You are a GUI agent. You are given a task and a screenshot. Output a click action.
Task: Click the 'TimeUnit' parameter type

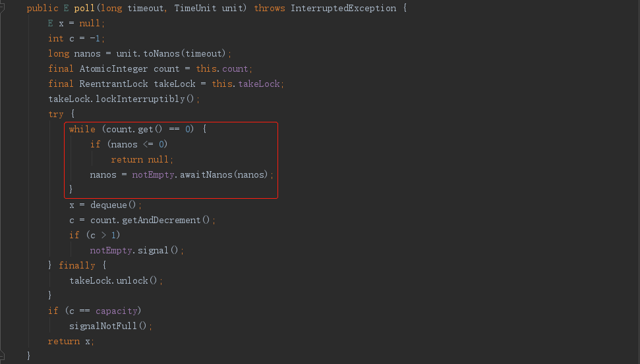195,8
